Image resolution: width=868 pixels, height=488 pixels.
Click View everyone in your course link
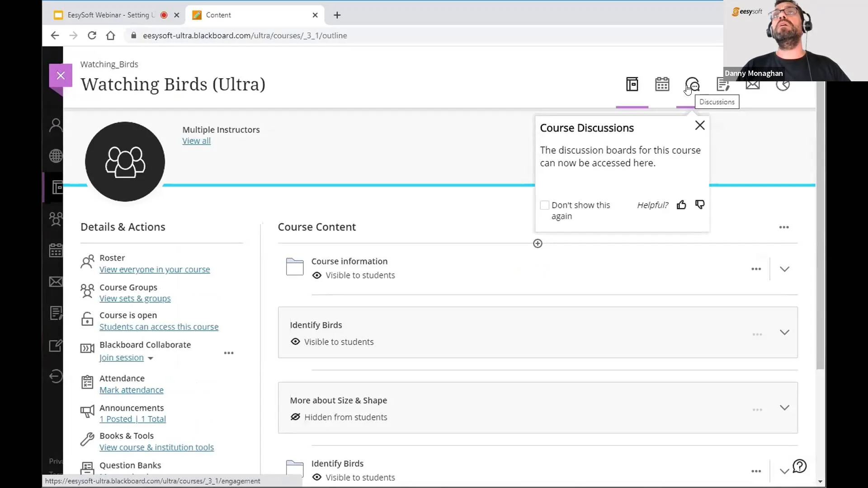click(x=155, y=270)
